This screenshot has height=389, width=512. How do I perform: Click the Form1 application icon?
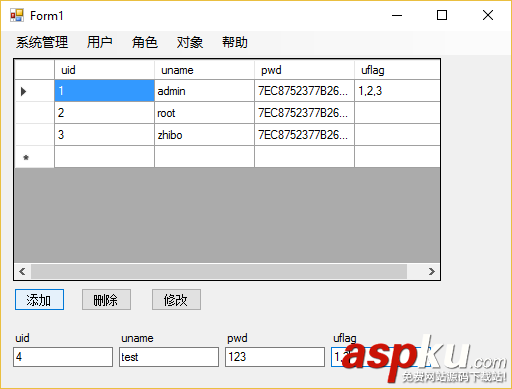pos(17,15)
